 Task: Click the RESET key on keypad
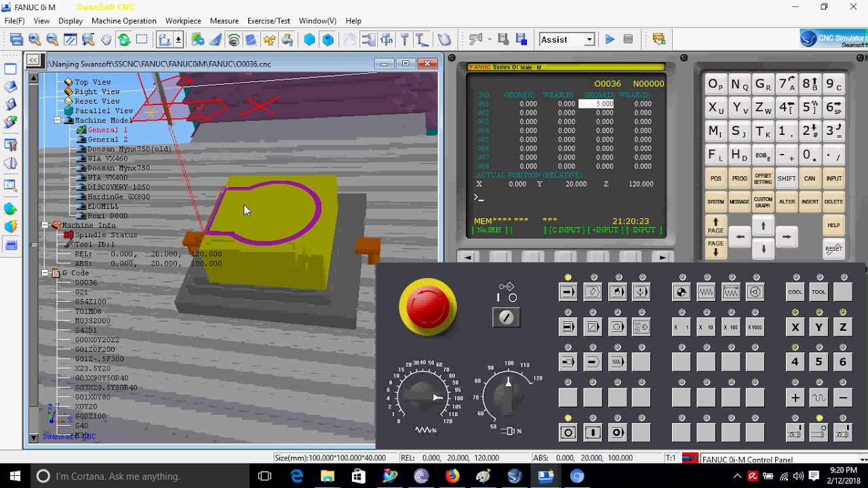tap(834, 248)
